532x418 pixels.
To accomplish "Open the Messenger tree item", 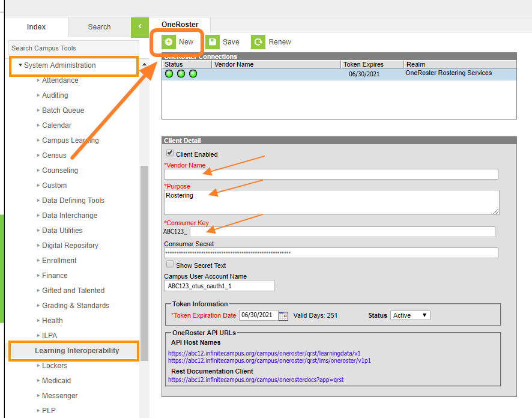I will pyautogui.click(x=59, y=396).
